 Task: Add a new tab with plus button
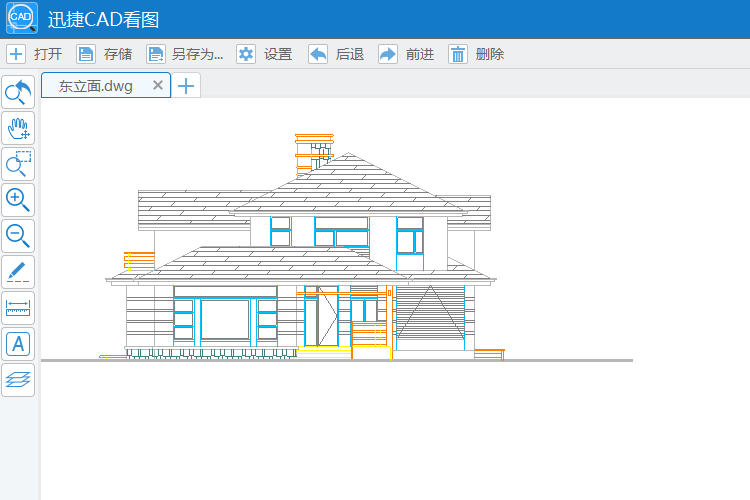pos(186,86)
